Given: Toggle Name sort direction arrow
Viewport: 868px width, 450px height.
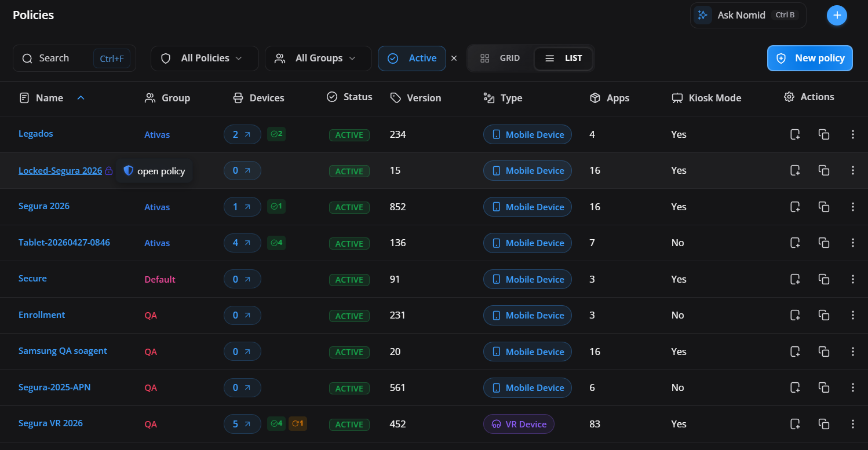Looking at the screenshot, I should pyautogui.click(x=81, y=98).
